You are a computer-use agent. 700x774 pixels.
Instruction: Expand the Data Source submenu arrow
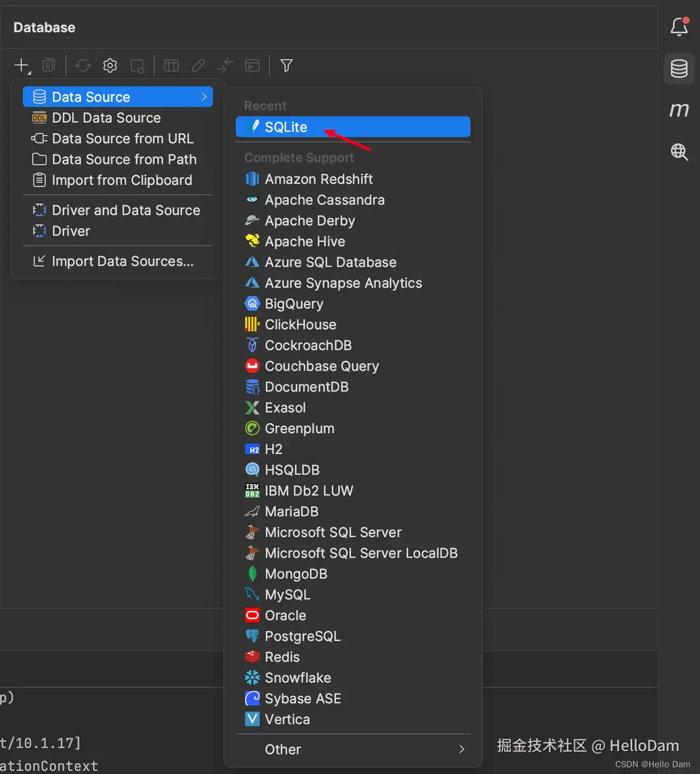point(204,97)
